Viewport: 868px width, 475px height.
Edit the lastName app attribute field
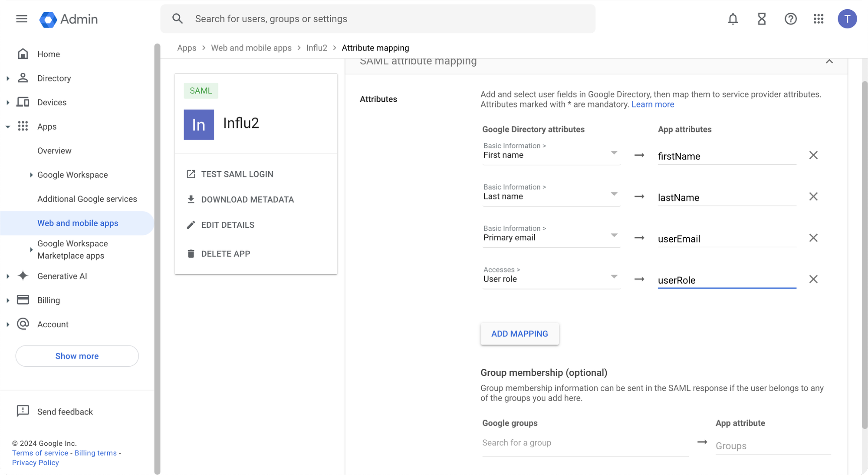pos(727,198)
